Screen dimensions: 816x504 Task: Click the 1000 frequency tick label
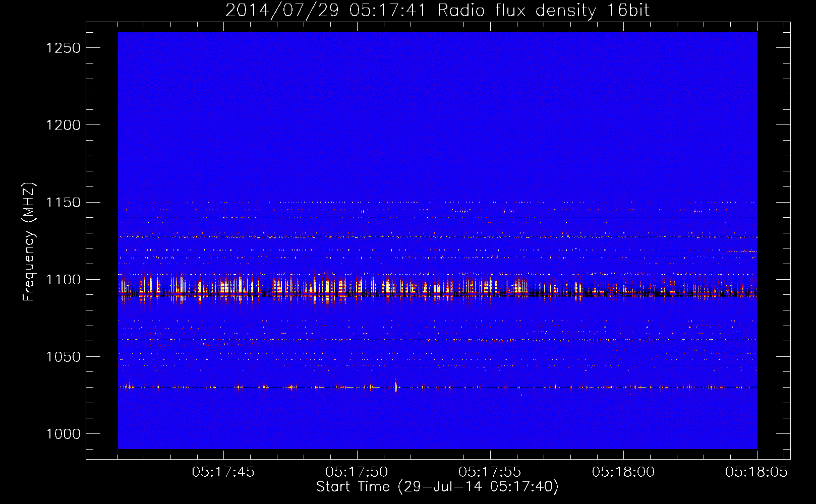click(x=64, y=434)
